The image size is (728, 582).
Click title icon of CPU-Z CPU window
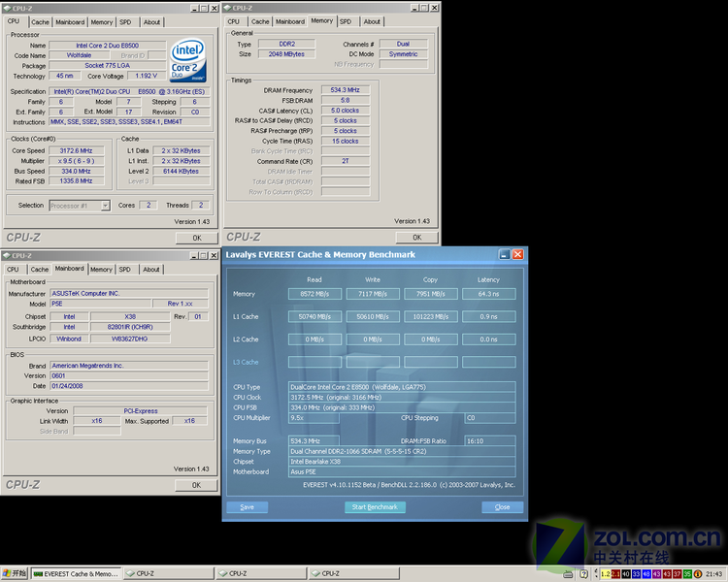(7, 9)
